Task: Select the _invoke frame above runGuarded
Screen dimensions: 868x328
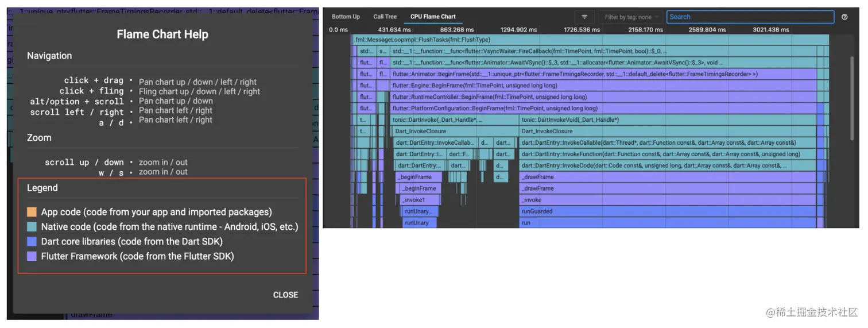Action: point(668,200)
